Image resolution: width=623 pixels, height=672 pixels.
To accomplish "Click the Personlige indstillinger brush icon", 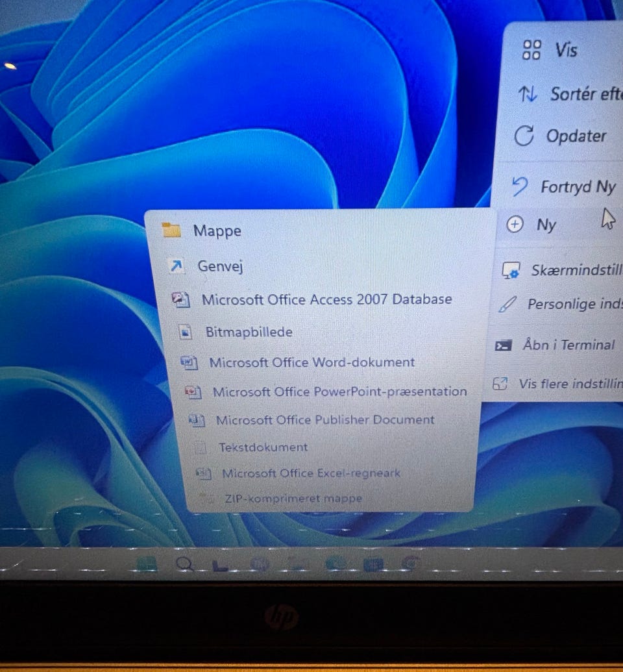I will [507, 305].
